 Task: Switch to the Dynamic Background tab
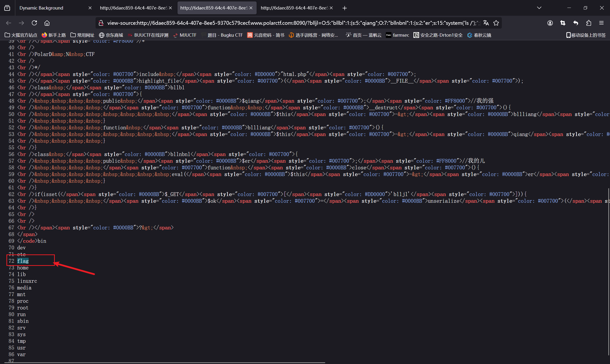49,8
